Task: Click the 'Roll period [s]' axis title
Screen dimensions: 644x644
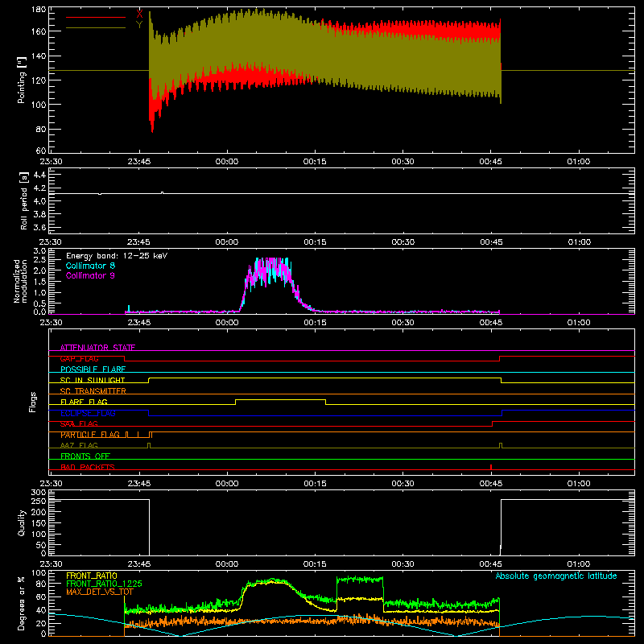Action: [x=24, y=200]
